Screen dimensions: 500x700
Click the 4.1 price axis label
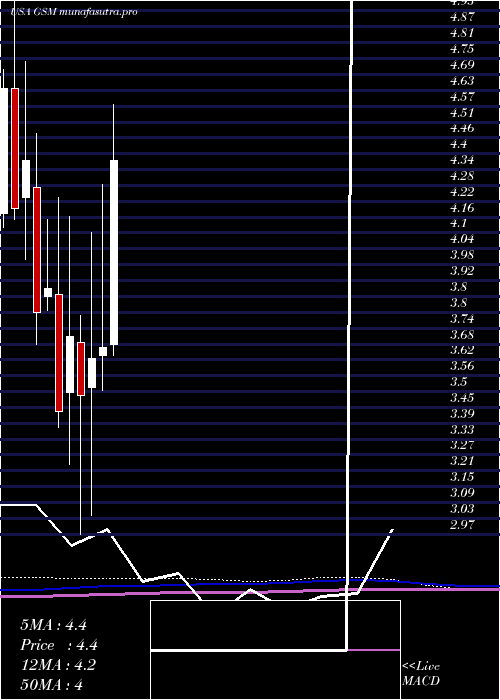click(x=459, y=223)
